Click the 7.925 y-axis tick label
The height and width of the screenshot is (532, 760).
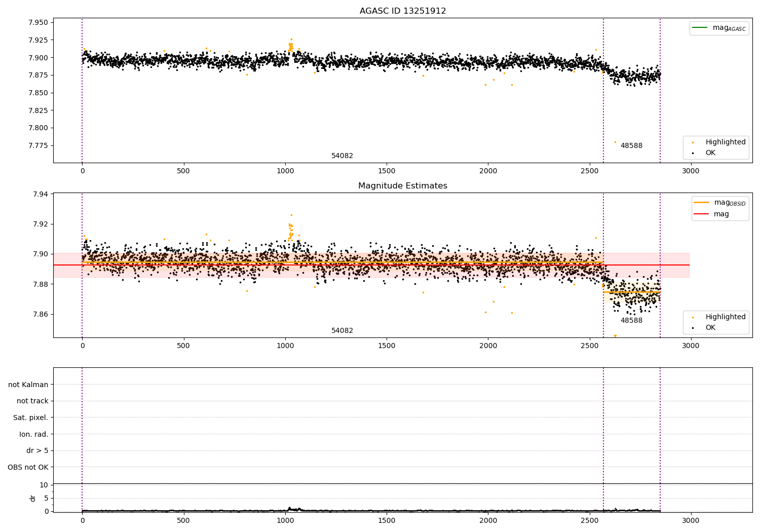(x=39, y=40)
